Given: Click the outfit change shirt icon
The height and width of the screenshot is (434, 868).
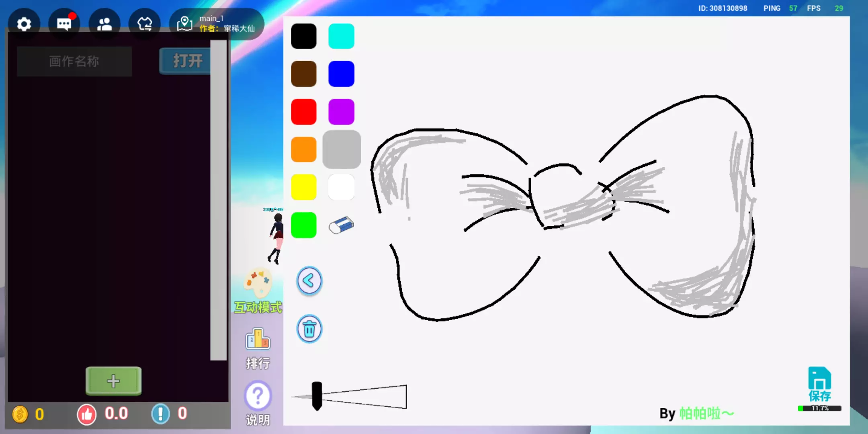Looking at the screenshot, I should [145, 24].
